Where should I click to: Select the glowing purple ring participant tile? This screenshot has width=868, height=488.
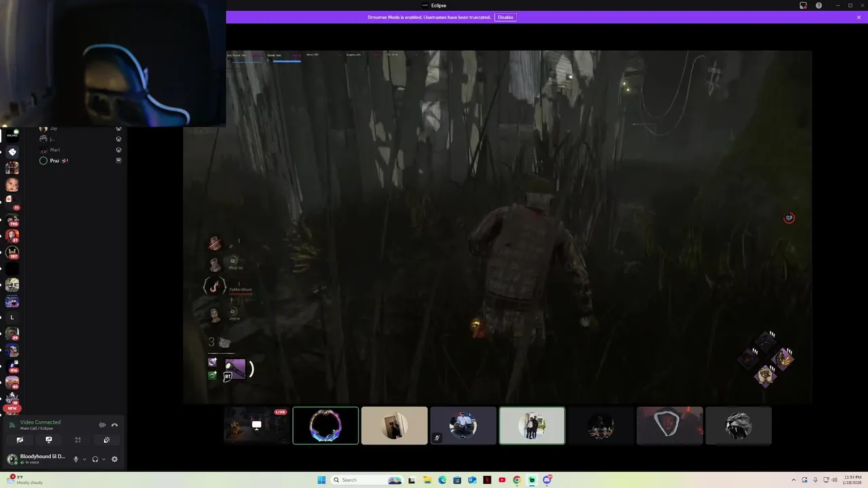tap(325, 426)
